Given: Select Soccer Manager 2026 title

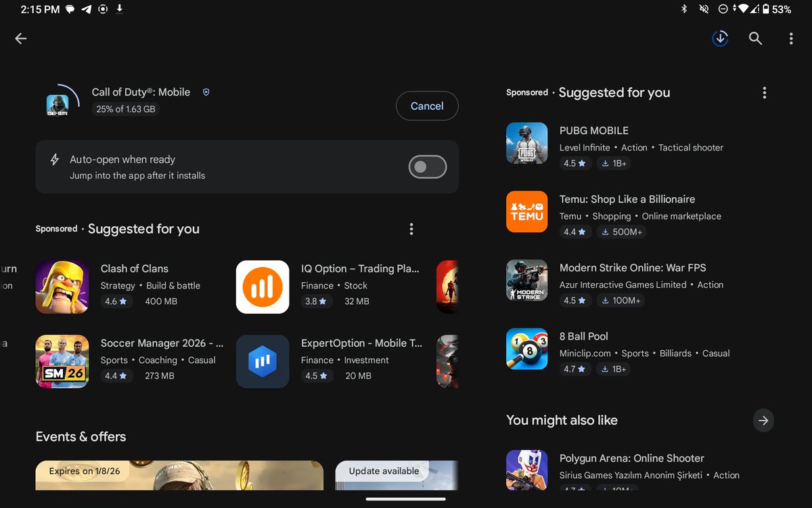Looking at the screenshot, I should [162, 343].
